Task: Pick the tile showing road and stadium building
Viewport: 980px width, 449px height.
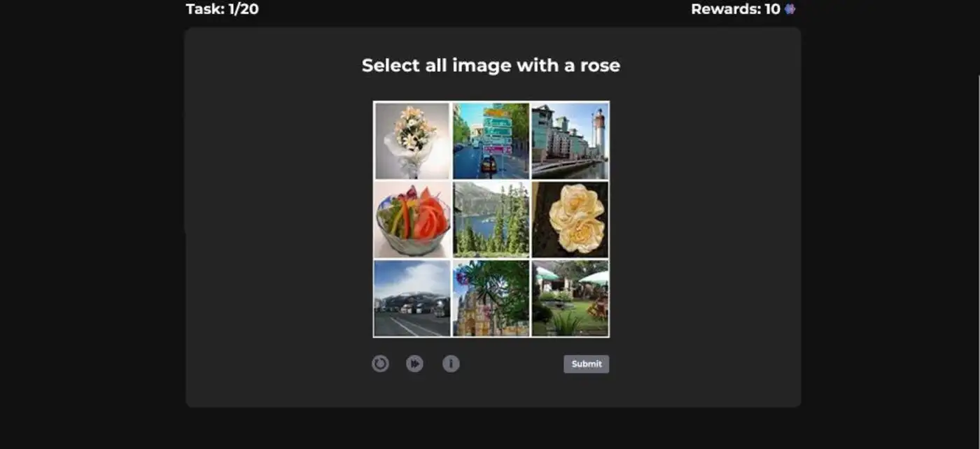Action: pos(412,299)
